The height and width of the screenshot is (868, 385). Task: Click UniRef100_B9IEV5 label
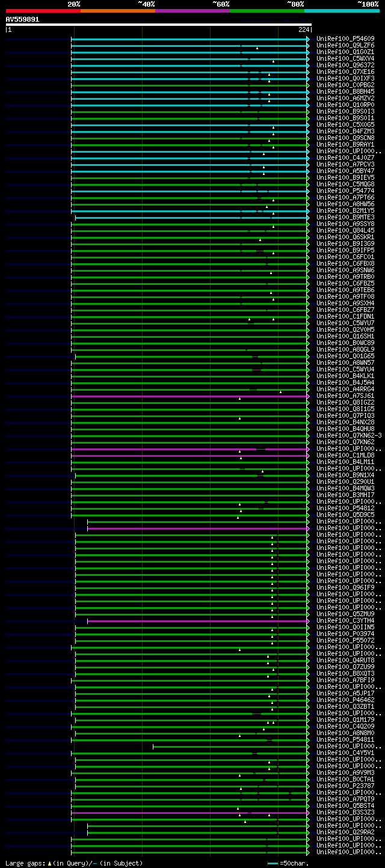(345, 178)
